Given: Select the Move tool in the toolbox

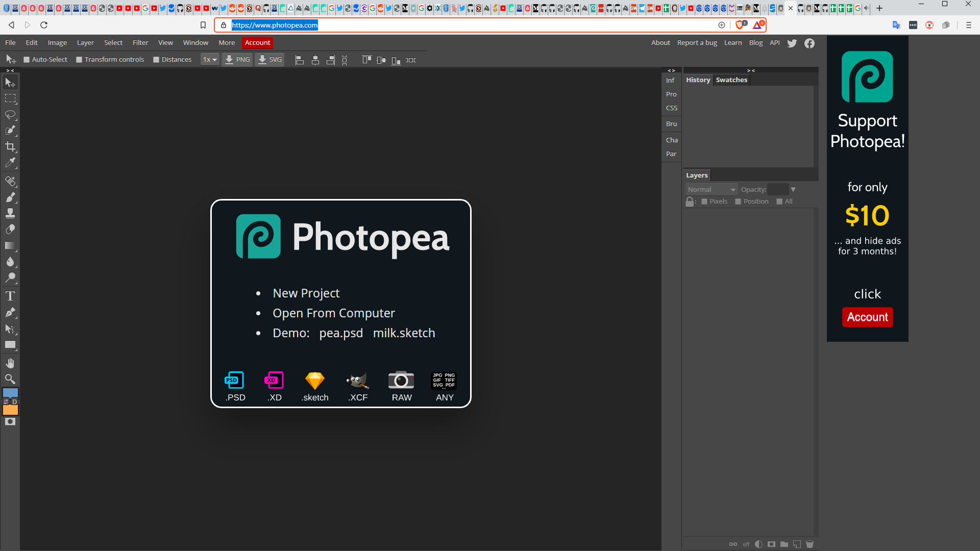Looking at the screenshot, I should point(10,82).
